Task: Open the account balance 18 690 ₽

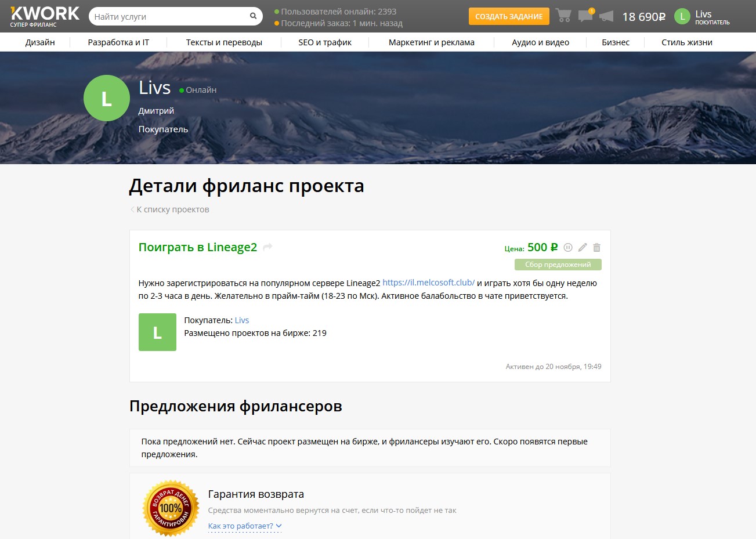Action: tap(643, 17)
